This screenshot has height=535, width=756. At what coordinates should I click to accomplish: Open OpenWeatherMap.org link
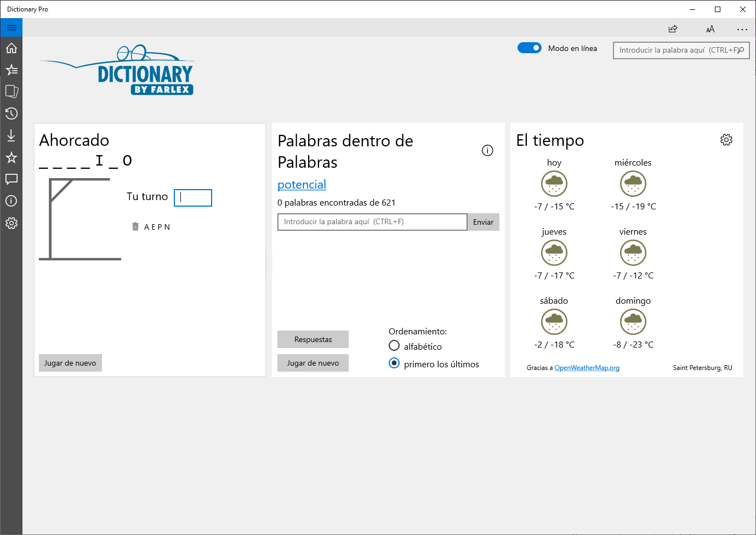[x=587, y=368]
